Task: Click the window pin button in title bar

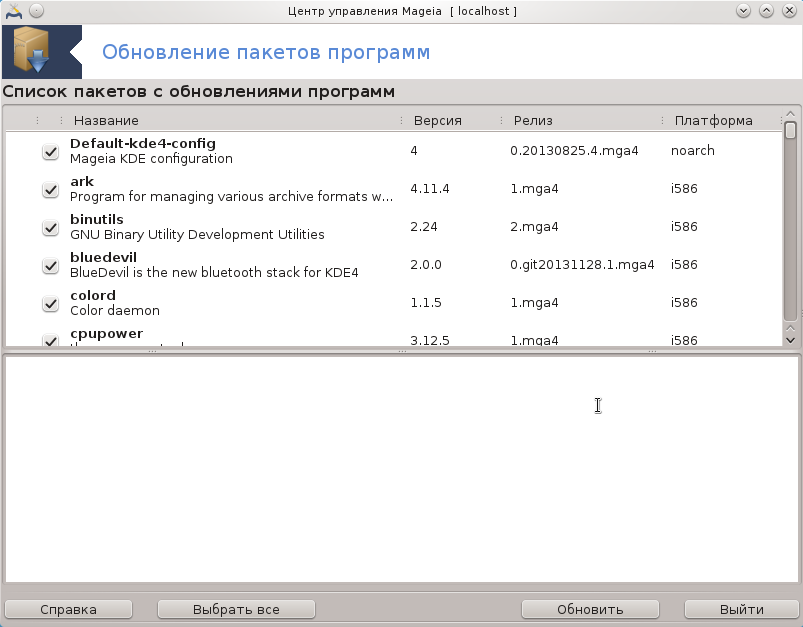Action: tap(36, 11)
